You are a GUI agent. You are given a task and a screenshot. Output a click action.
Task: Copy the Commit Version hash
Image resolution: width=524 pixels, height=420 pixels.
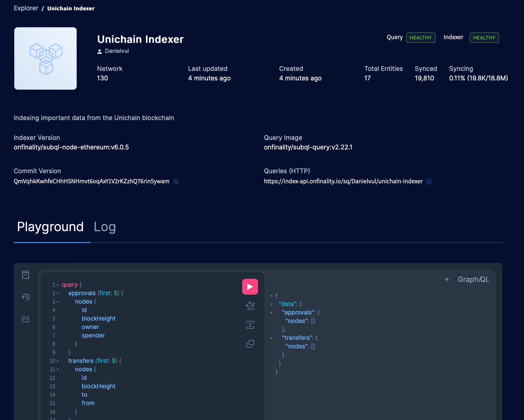176,182
